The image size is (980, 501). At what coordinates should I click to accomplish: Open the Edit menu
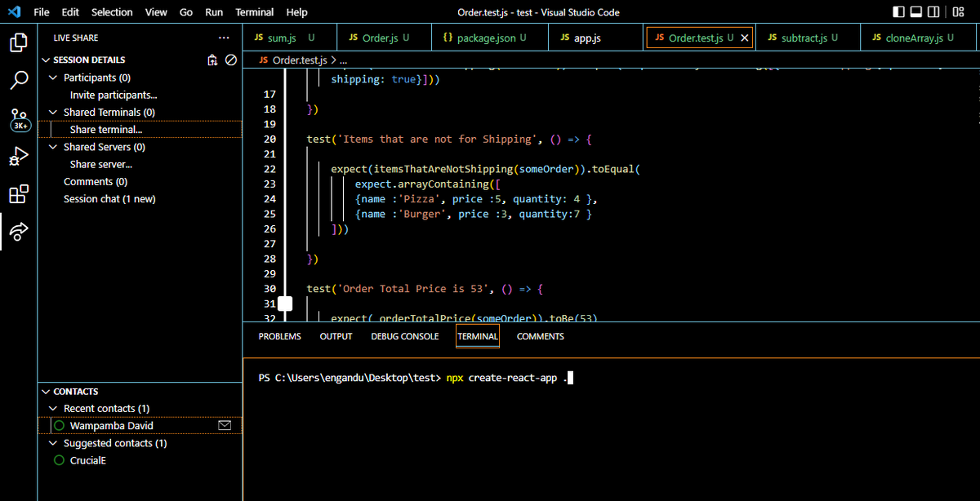point(70,12)
